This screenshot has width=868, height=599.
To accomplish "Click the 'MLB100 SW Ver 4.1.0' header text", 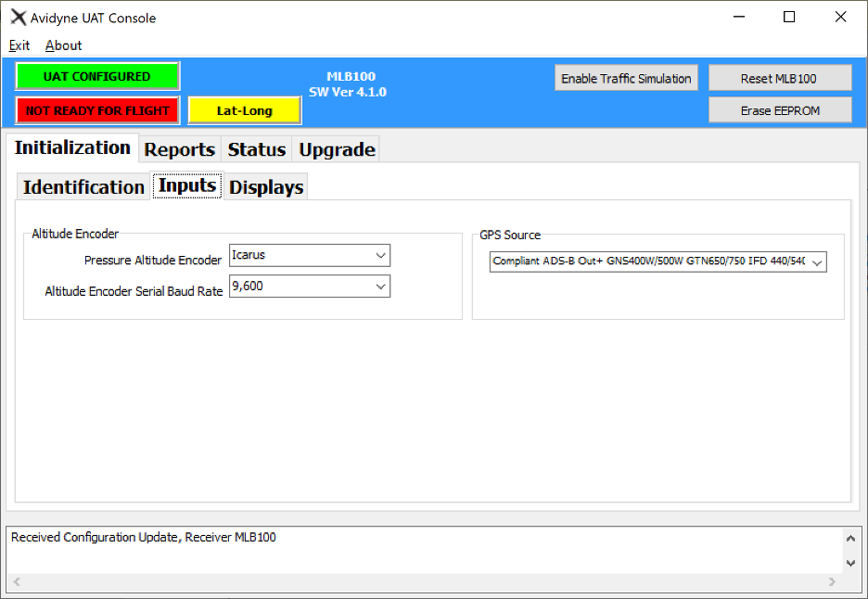I will coord(348,84).
